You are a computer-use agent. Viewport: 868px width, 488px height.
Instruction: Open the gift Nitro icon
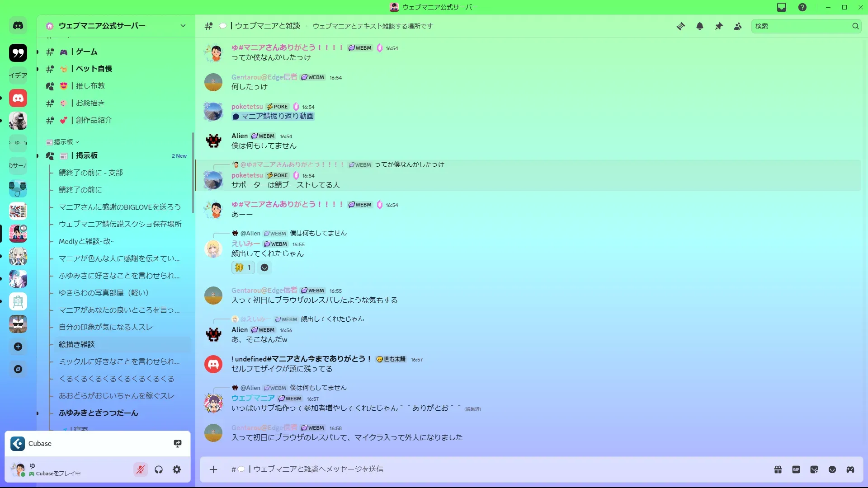[x=778, y=469]
